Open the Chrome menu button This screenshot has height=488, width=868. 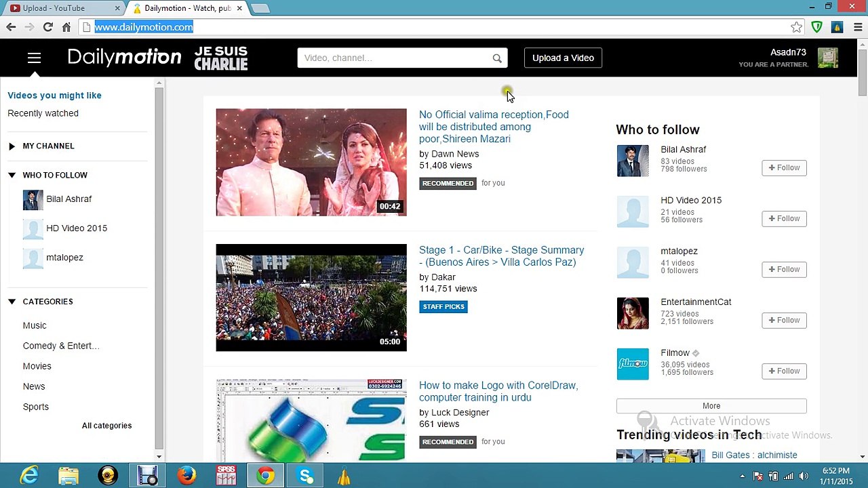tap(858, 27)
